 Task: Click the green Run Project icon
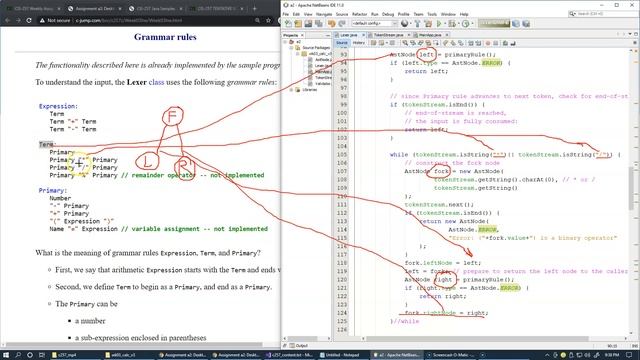pyautogui.click(x=439, y=24)
